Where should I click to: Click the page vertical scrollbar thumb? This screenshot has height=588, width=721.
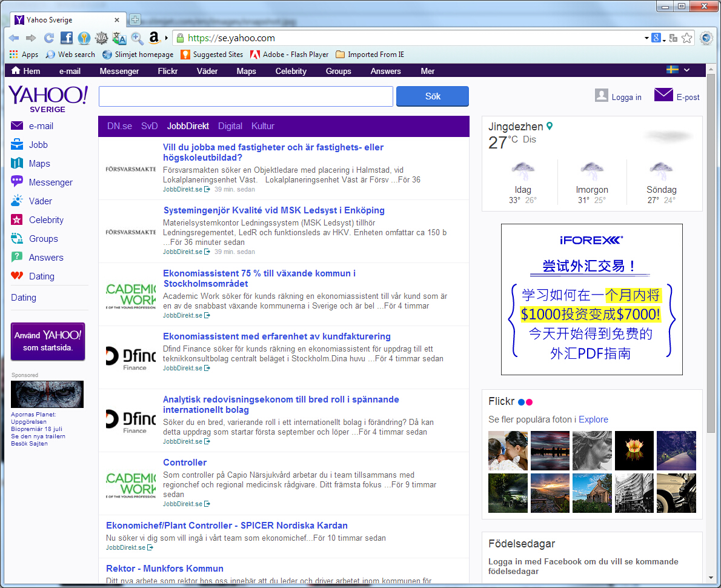coord(711,253)
